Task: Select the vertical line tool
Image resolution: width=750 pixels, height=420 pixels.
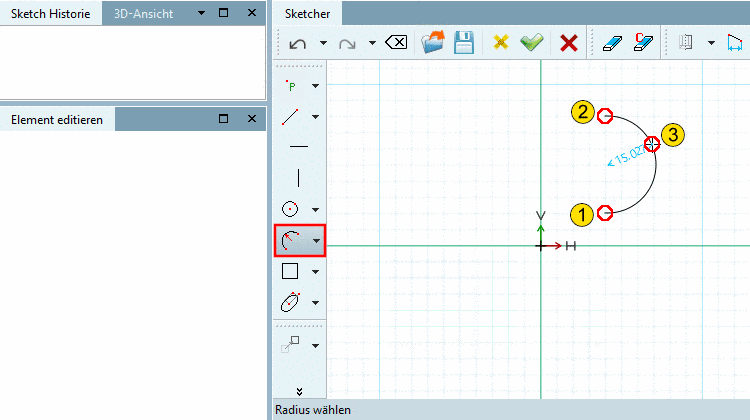Action: click(298, 177)
